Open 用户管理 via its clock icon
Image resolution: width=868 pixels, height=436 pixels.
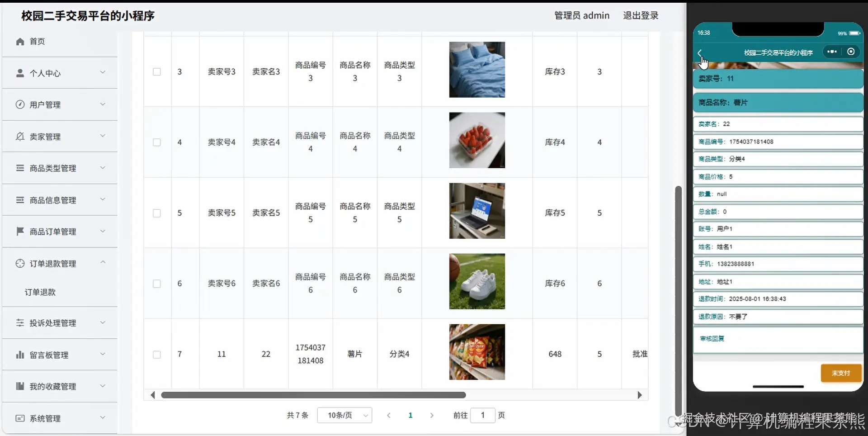(20, 104)
